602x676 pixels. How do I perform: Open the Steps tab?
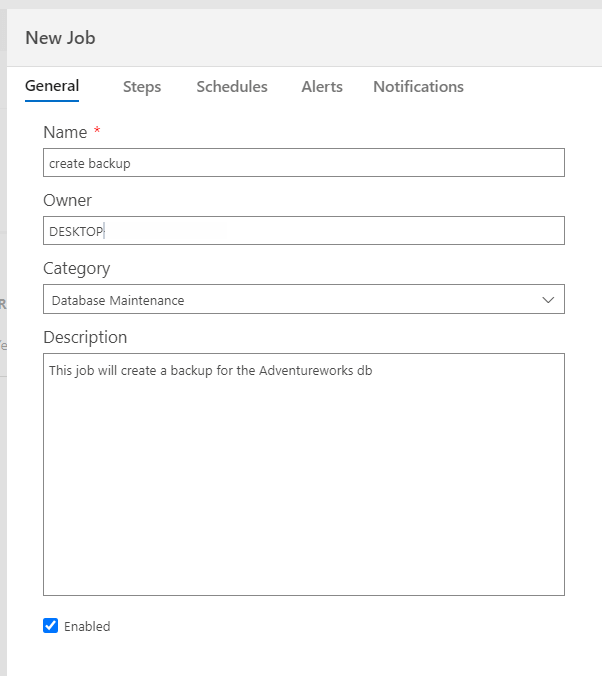point(142,87)
